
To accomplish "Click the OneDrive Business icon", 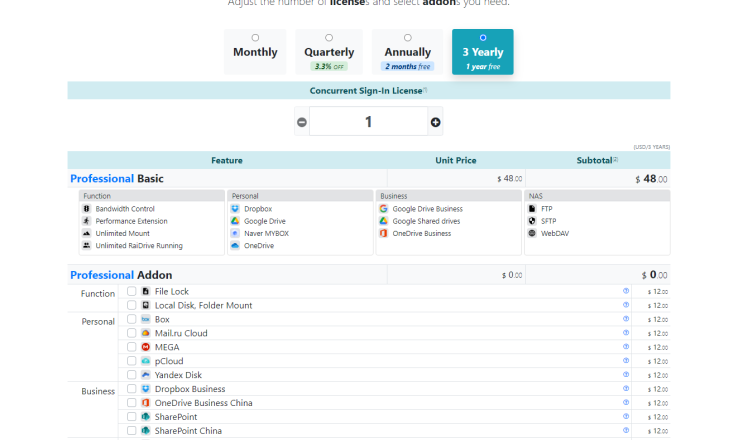I will [383, 233].
